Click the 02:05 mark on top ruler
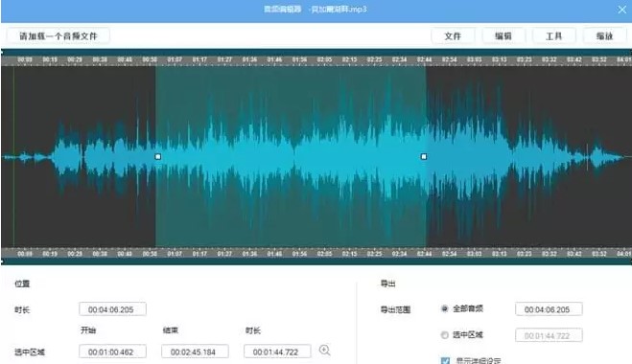Image resolution: width=632 pixels, height=364 pixels. 324,59
